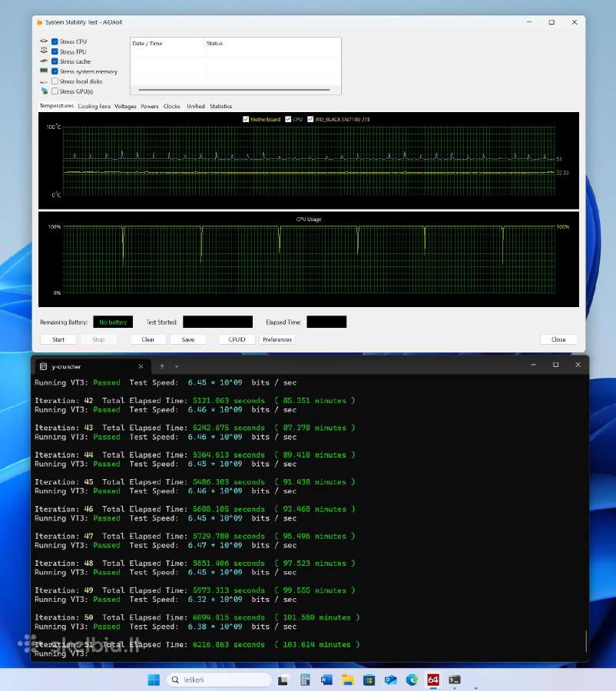Screen dimensions: 616x691
Task: Uncheck Stress system memory
Action: 55,71
